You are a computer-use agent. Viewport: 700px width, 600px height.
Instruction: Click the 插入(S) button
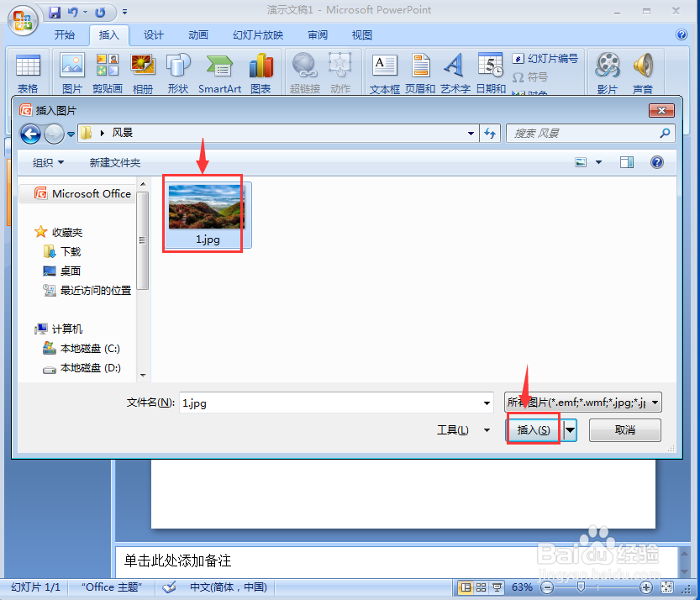pyautogui.click(x=533, y=430)
